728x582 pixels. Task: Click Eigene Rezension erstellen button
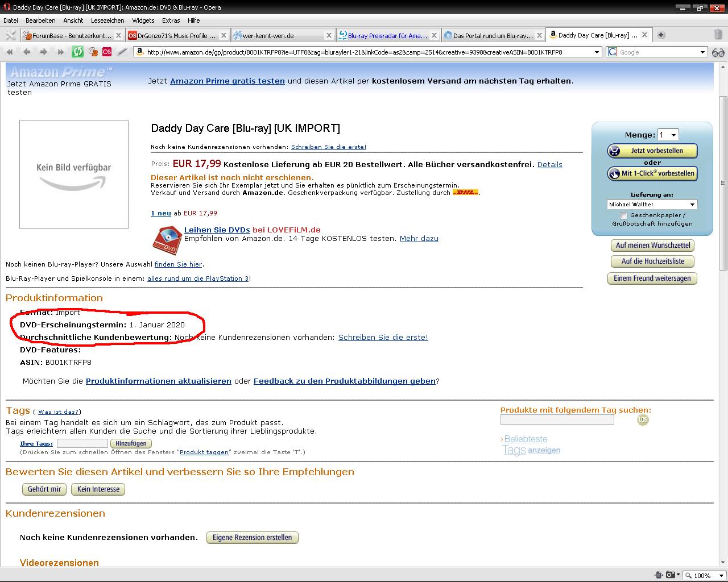click(253, 538)
